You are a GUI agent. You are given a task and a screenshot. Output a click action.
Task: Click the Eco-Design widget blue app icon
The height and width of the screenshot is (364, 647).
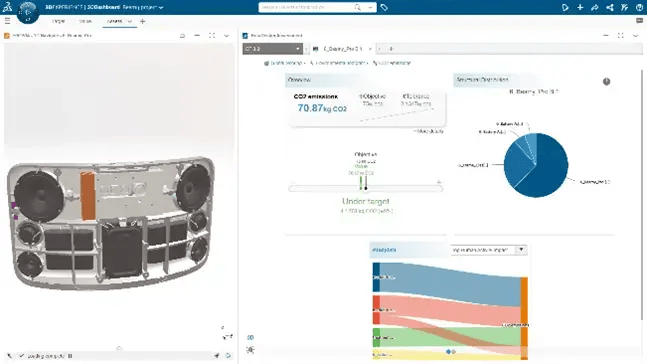(245, 36)
